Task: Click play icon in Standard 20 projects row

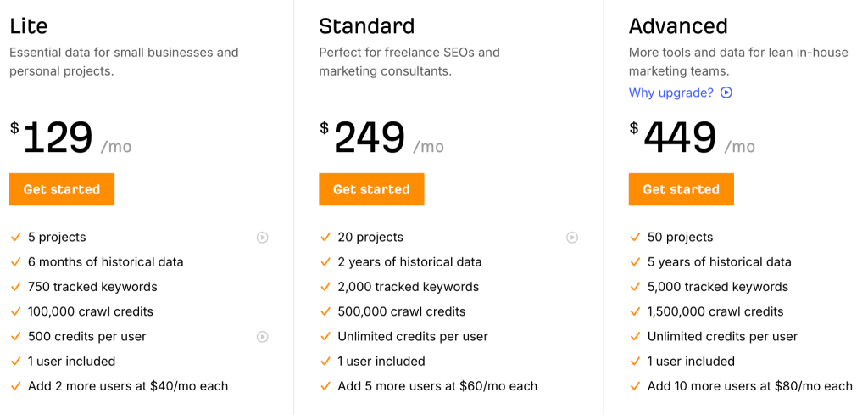Action: [x=572, y=238]
